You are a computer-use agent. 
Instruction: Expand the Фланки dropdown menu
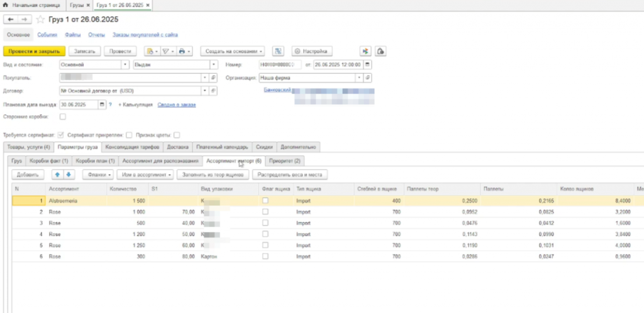click(98, 174)
